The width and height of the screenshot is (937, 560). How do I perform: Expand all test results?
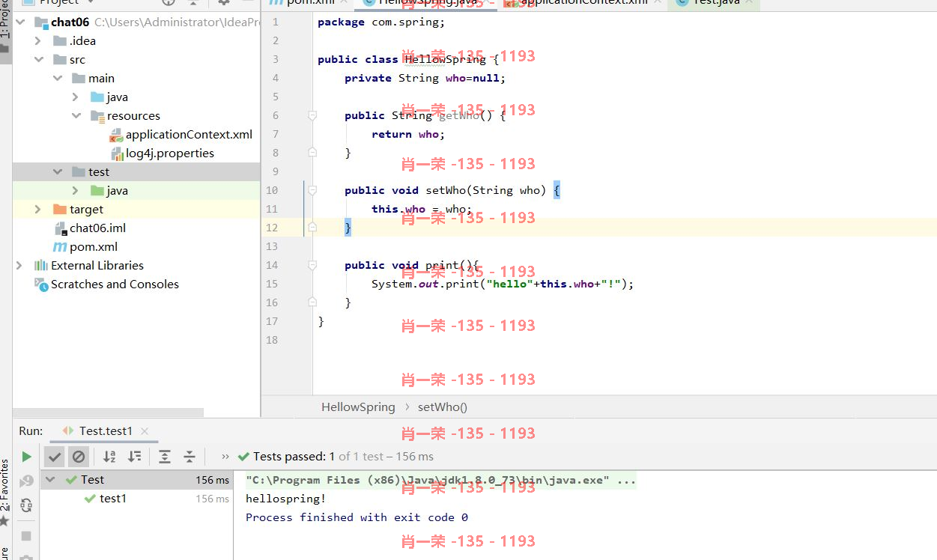[165, 457]
